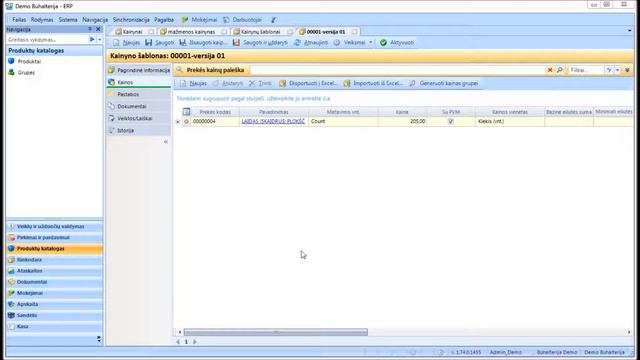640x360 pixels.
Task: Open the Pagalba menu
Action: tap(164, 20)
